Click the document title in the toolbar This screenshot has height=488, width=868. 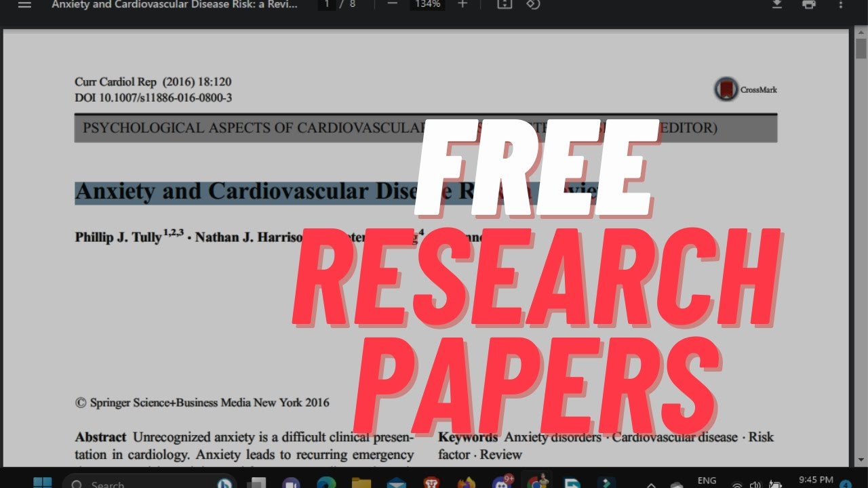[x=174, y=4]
